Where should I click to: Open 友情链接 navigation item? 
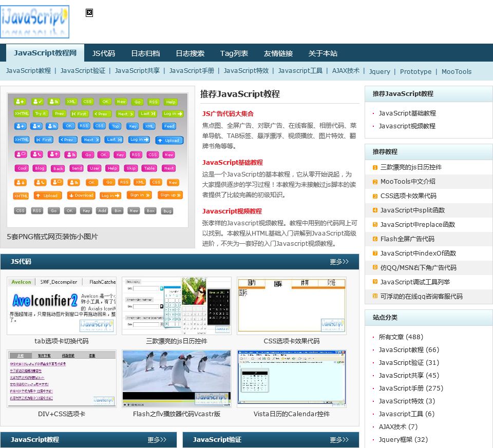pos(278,53)
